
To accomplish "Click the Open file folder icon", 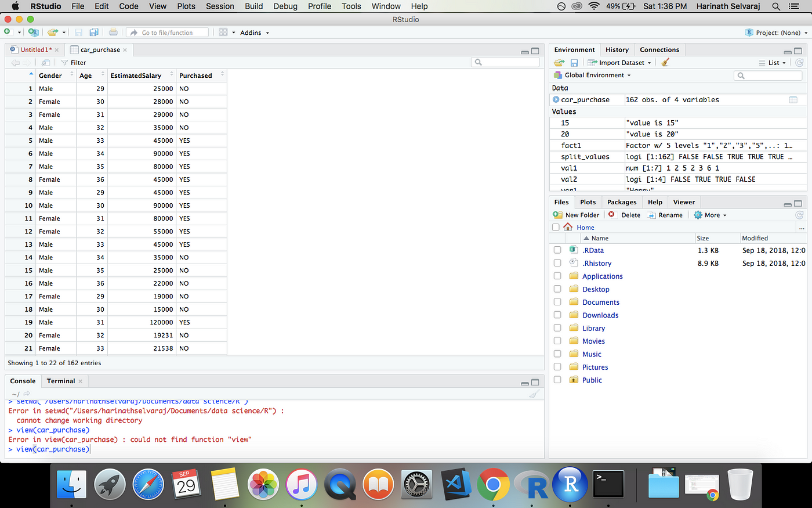I will pos(53,33).
